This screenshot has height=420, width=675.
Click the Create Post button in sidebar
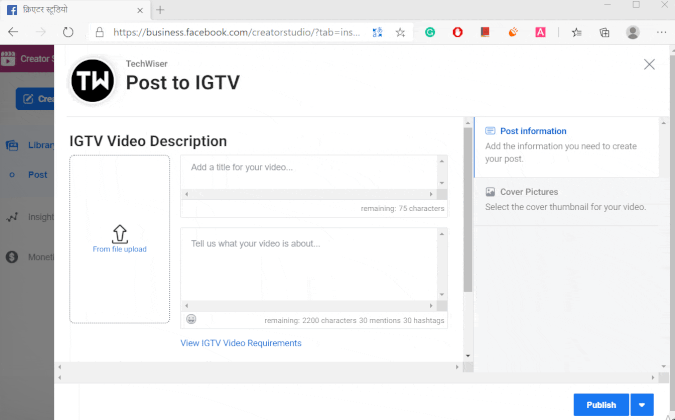35,99
